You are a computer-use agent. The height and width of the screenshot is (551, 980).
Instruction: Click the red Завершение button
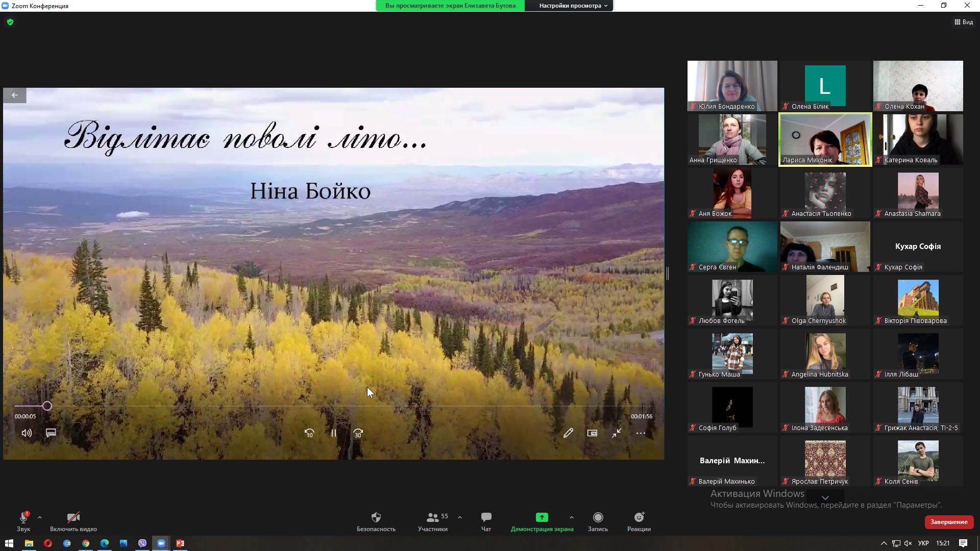coord(949,522)
